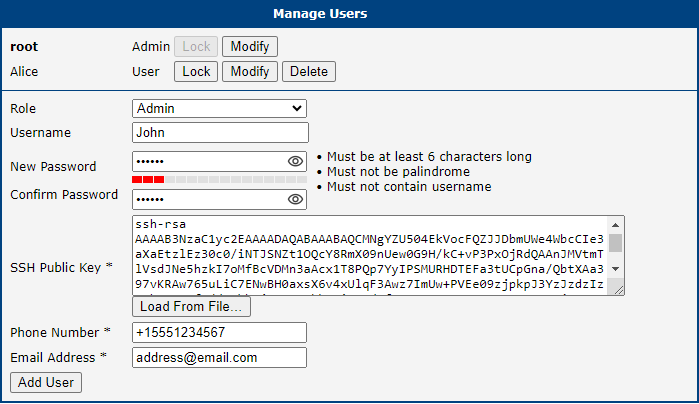Click the Confirm Password label
The image size is (699, 404).
pos(64,195)
